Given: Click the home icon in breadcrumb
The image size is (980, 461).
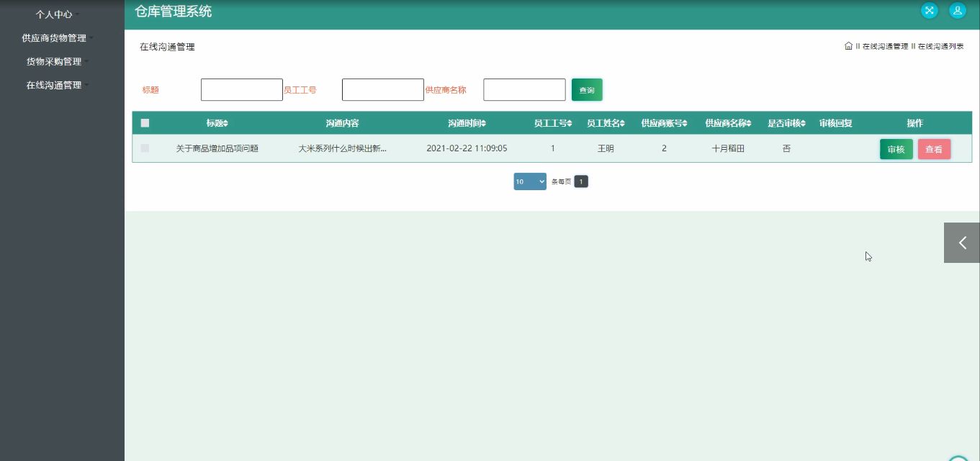Looking at the screenshot, I should [848, 46].
